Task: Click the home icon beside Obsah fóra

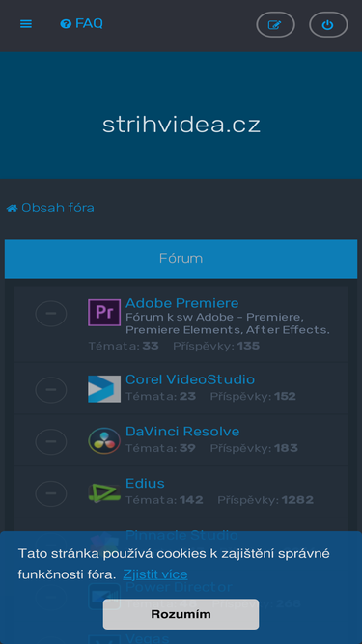Action: tap(12, 209)
